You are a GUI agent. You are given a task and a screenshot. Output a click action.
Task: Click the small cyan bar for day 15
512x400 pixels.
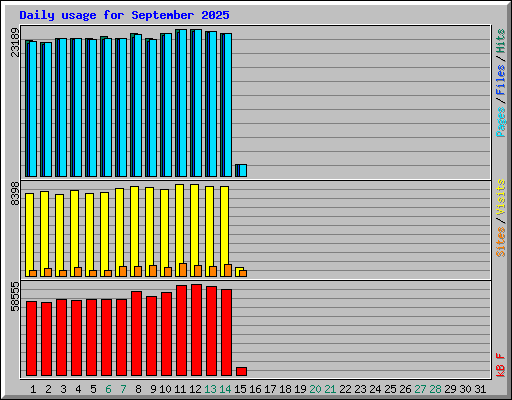[243, 170]
